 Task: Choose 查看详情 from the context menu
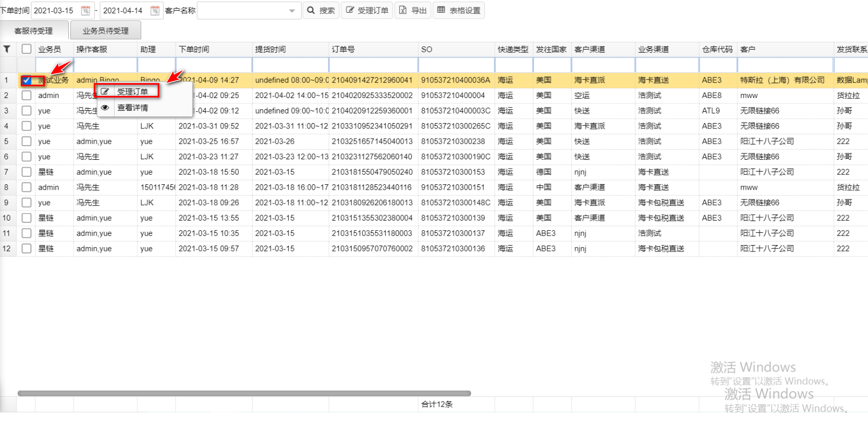point(132,108)
